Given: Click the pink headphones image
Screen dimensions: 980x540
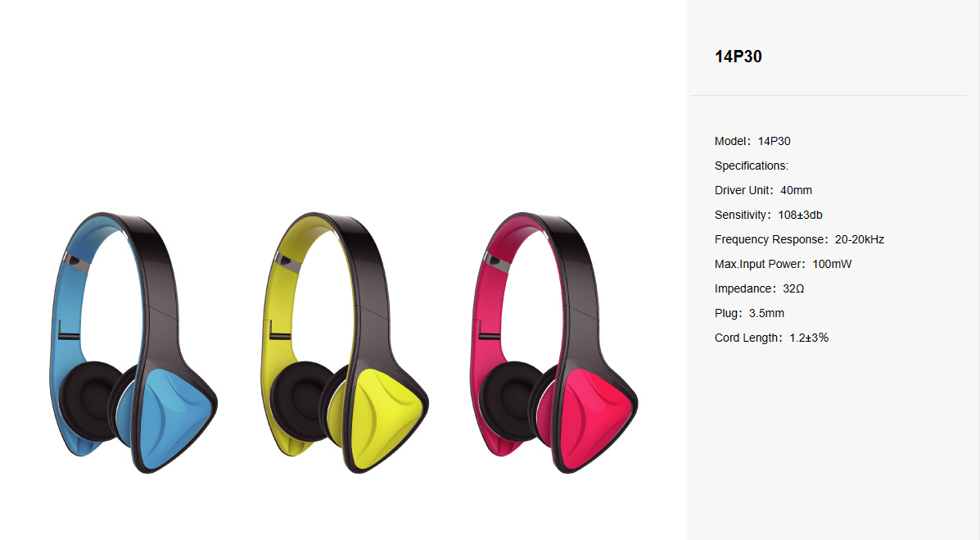Looking at the screenshot, I should 553,343.
